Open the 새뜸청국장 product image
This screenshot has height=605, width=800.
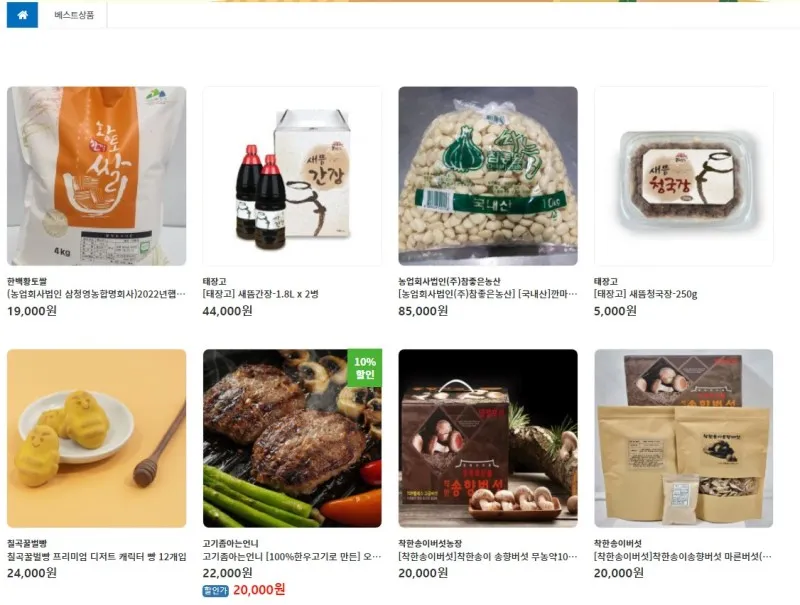[684, 176]
